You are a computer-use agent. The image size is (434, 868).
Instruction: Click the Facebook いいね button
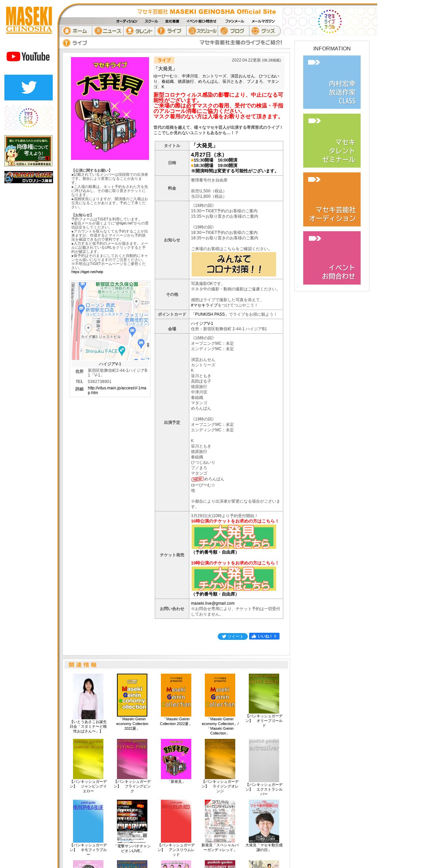click(x=264, y=636)
